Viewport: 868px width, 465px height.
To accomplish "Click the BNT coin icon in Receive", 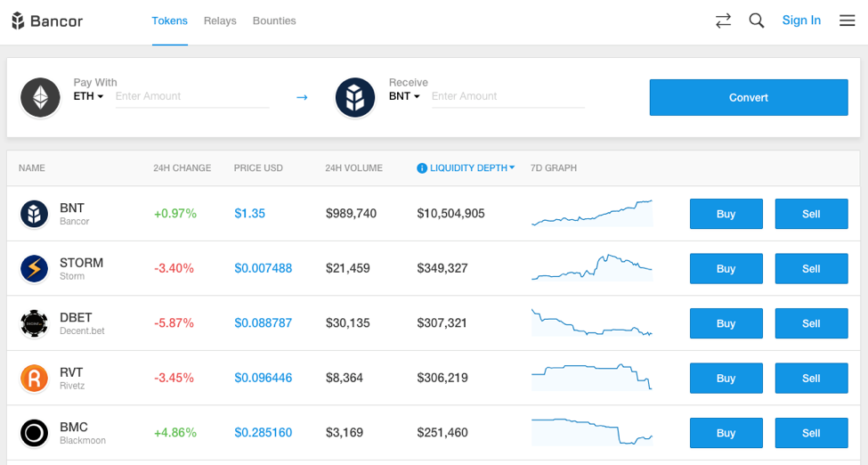I will pyautogui.click(x=355, y=98).
